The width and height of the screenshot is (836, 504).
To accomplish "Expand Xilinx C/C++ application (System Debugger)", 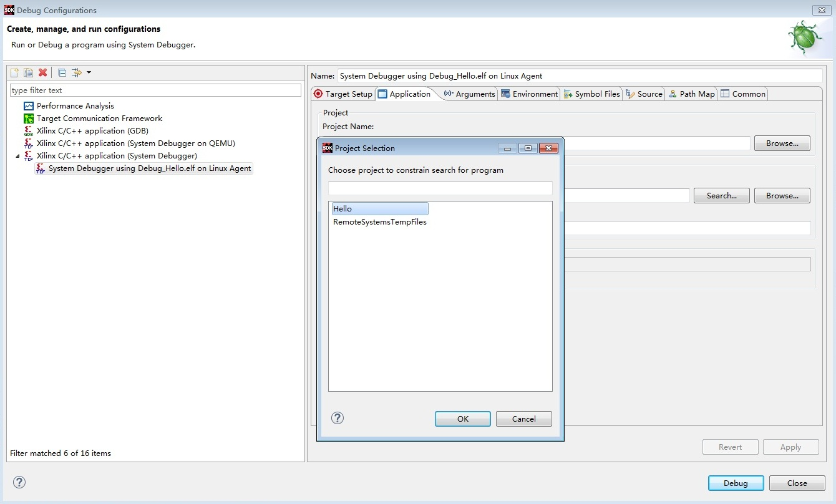I will (x=17, y=155).
